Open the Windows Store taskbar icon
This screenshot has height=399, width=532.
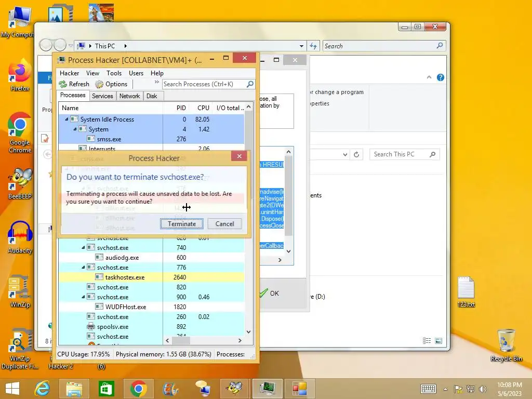point(106,389)
